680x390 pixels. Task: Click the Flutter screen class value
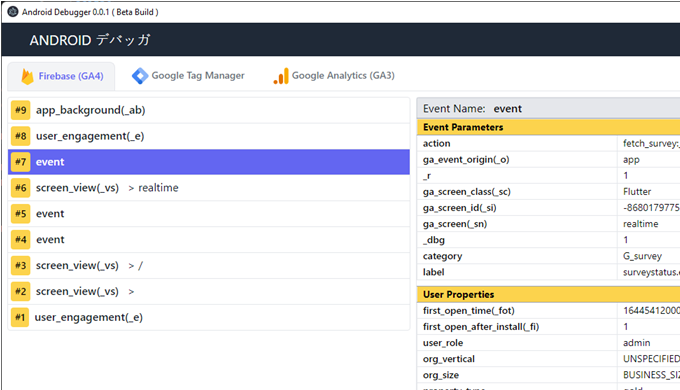pyautogui.click(x=637, y=192)
